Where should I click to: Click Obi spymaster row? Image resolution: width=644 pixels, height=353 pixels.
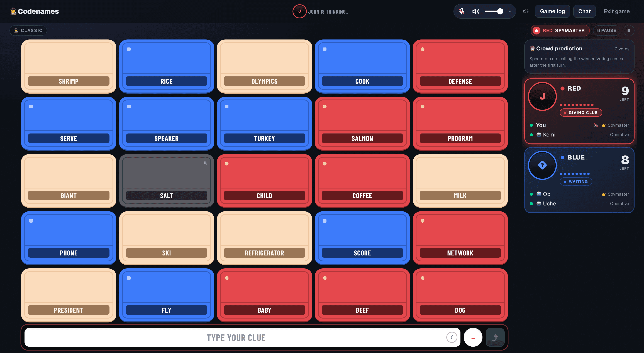[x=579, y=194]
